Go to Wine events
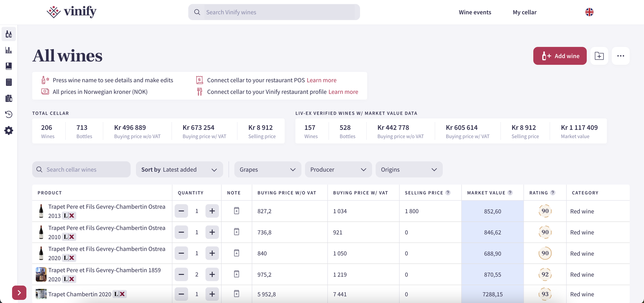The width and height of the screenshot is (644, 303). coord(475,12)
